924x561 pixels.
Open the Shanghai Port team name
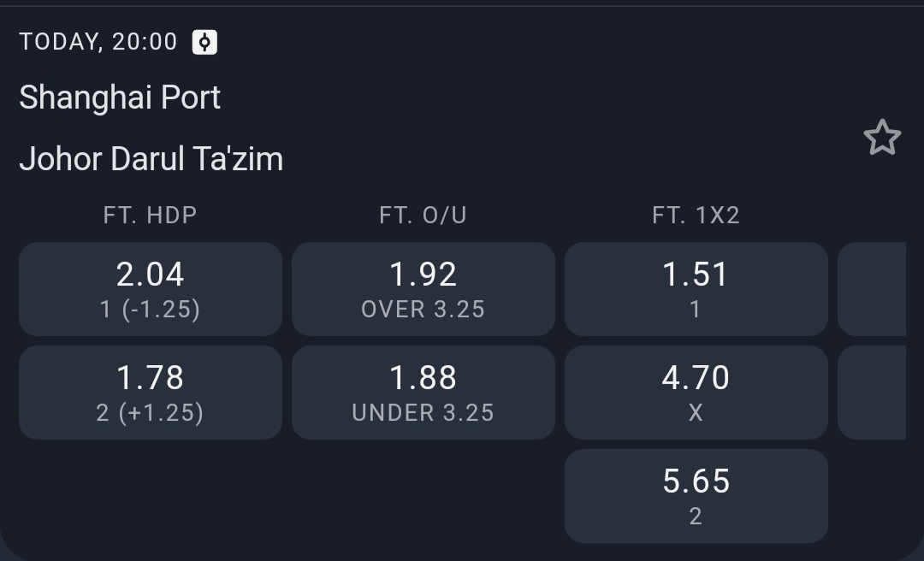tap(120, 97)
